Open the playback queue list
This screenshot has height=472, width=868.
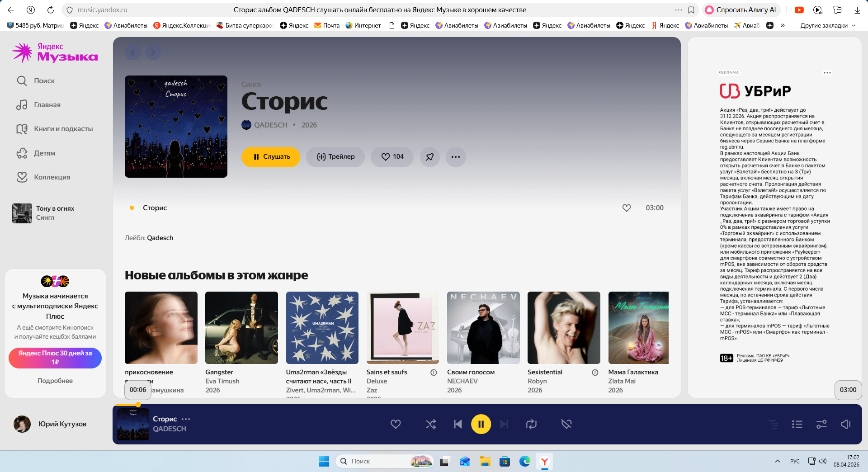797,424
